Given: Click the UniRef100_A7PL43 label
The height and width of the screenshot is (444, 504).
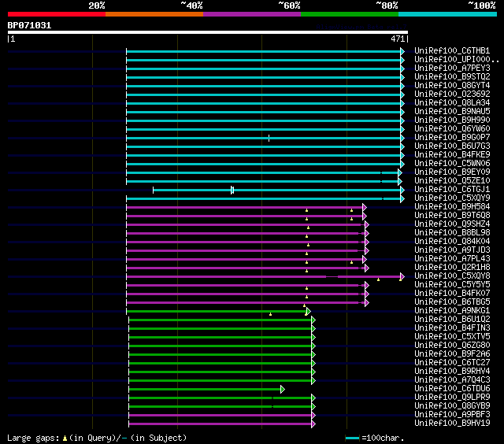Looking at the screenshot, I should [452, 259].
